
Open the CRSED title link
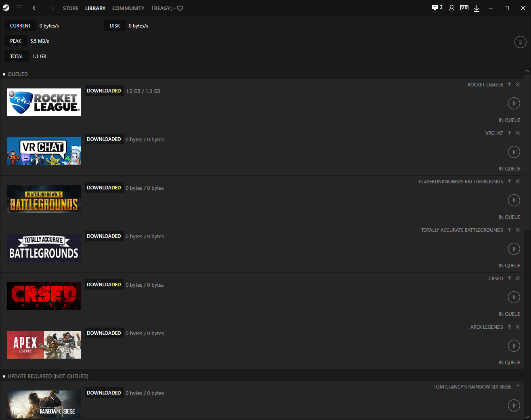(x=496, y=279)
